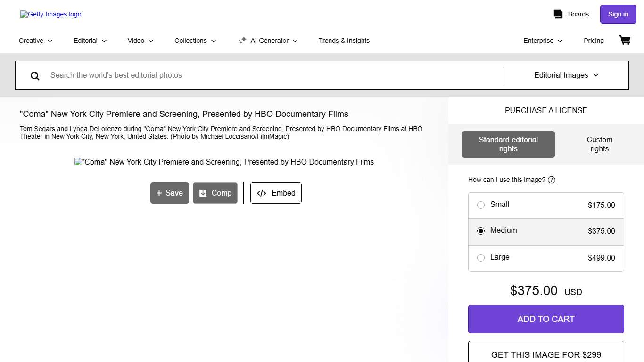Select the Small size option
The height and width of the screenshot is (362, 644).
(481, 205)
